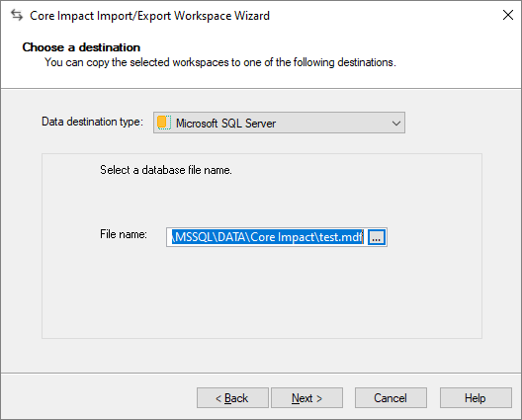Image resolution: width=522 pixels, height=420 pixels.
Task: Click the yellow SQL Server database icon
Action: pyautogui.click(x=164, y=123)
